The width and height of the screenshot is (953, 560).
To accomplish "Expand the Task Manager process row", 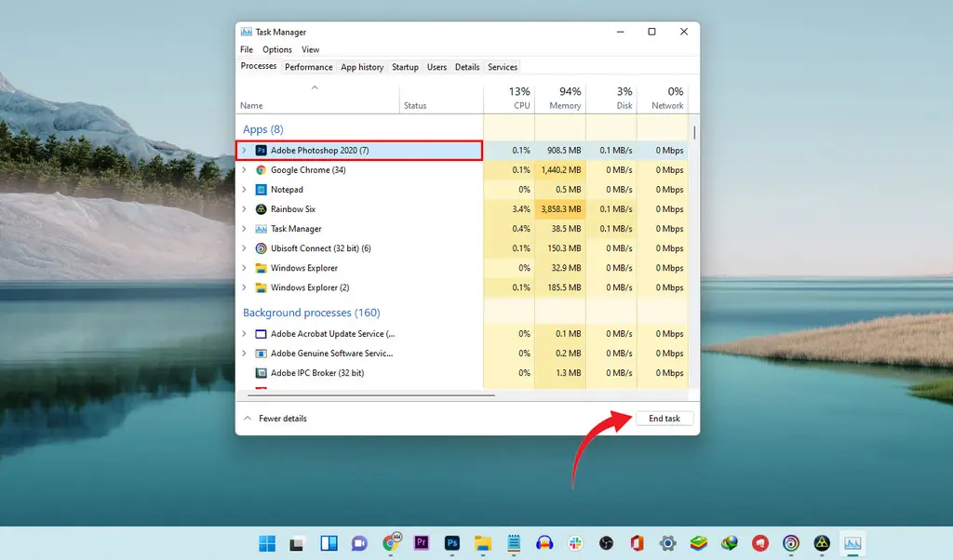I will [x=245, y=229].
